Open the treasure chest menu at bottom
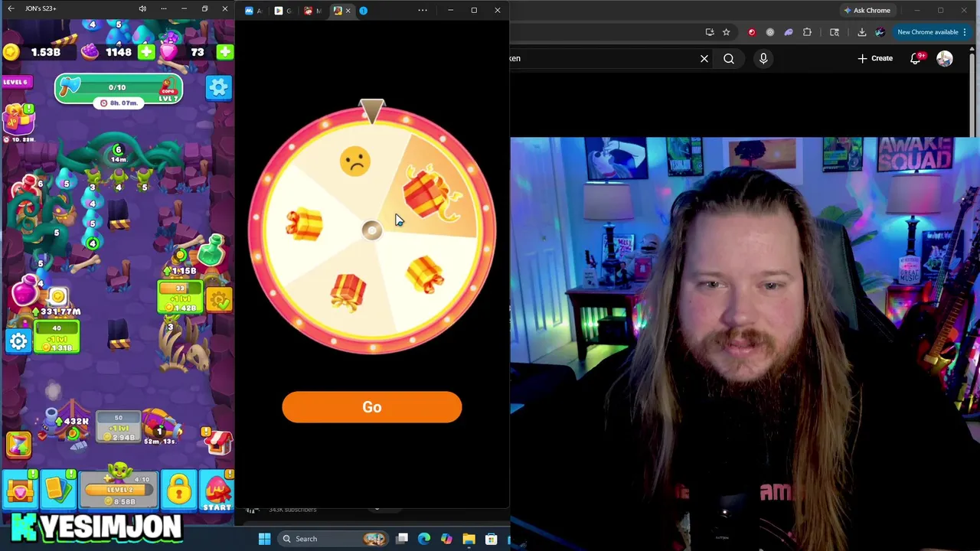The height and width of the screenshot is (551, 980). [19, 491]
